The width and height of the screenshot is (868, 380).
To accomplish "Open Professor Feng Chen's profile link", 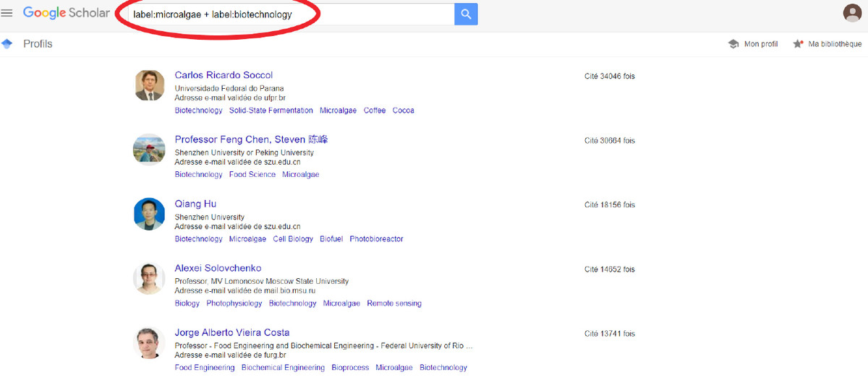I will (251, 139).
